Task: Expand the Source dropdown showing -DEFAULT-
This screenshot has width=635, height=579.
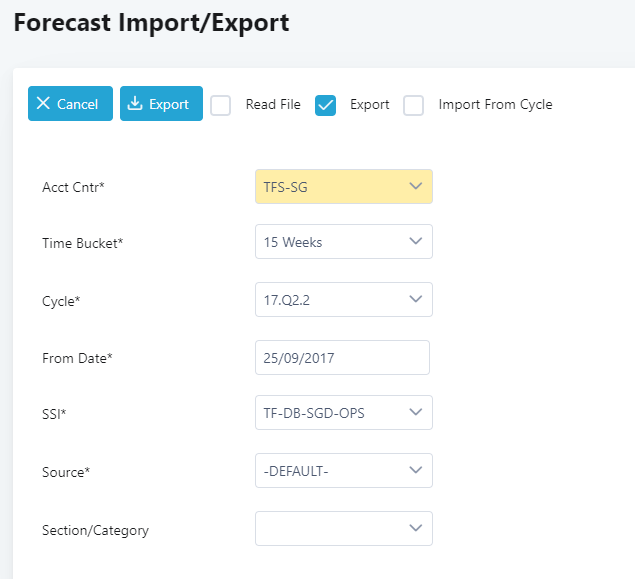Action: pos(343,471)
